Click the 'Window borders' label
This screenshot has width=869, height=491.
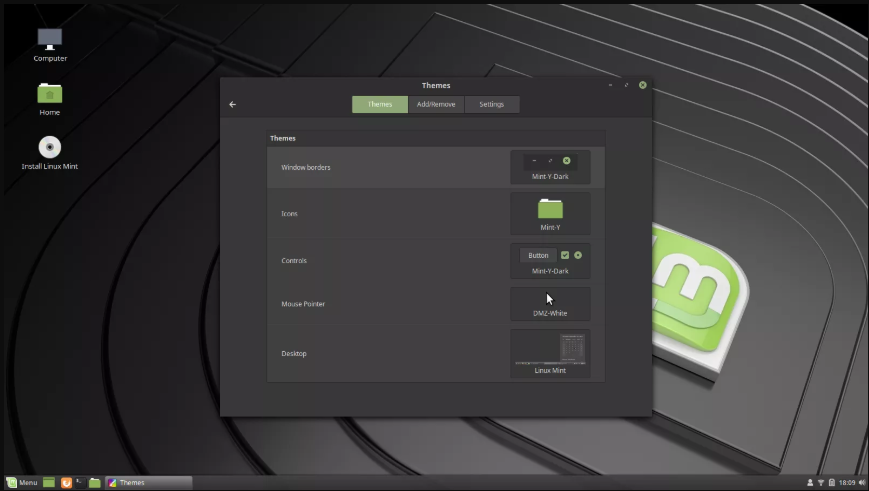point(305,167)
